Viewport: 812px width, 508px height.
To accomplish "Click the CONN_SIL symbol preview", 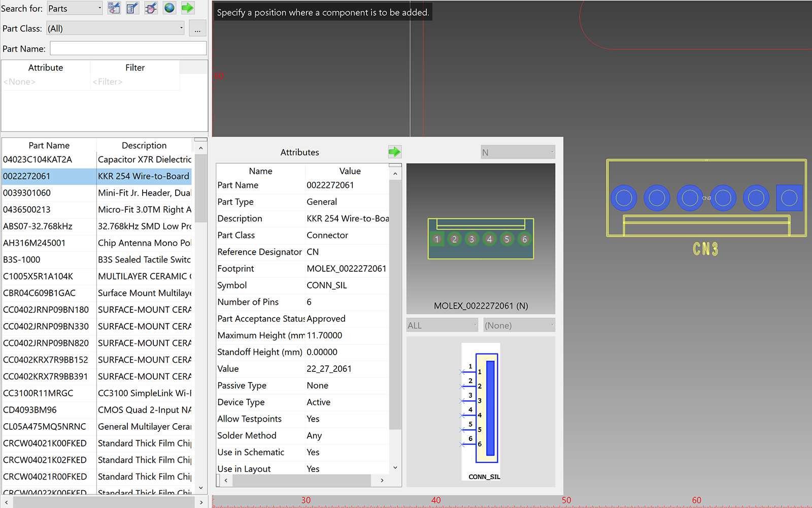I will pyautogui.click(x=480, y=410).
